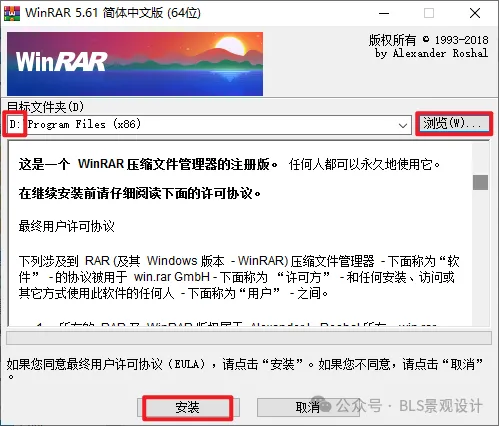Close the WinRAR setup dialog
Screen dimensions: 499x426
(475, 13)
